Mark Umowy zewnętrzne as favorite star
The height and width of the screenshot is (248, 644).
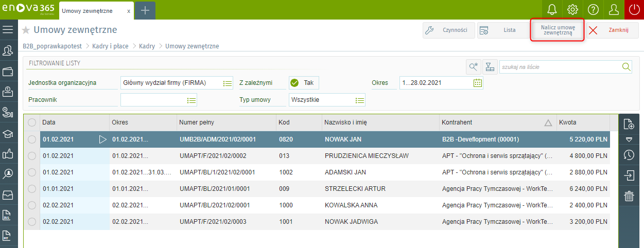point(26,30)
